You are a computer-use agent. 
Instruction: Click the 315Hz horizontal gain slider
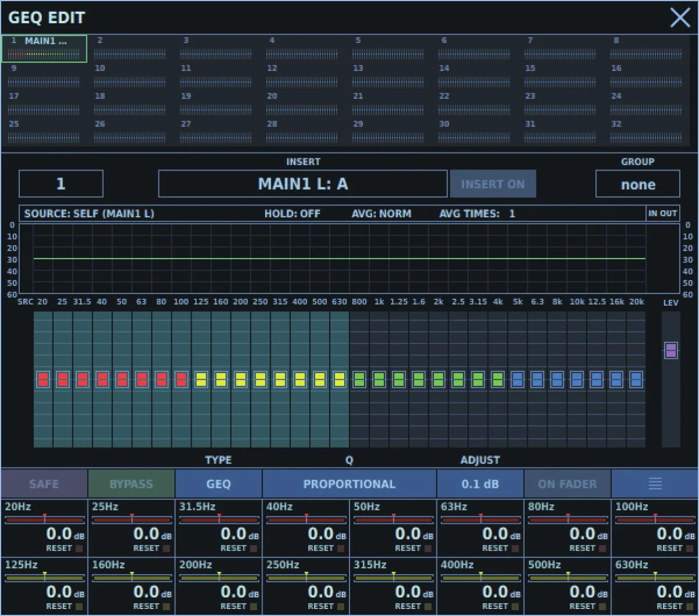coord(394,578)
